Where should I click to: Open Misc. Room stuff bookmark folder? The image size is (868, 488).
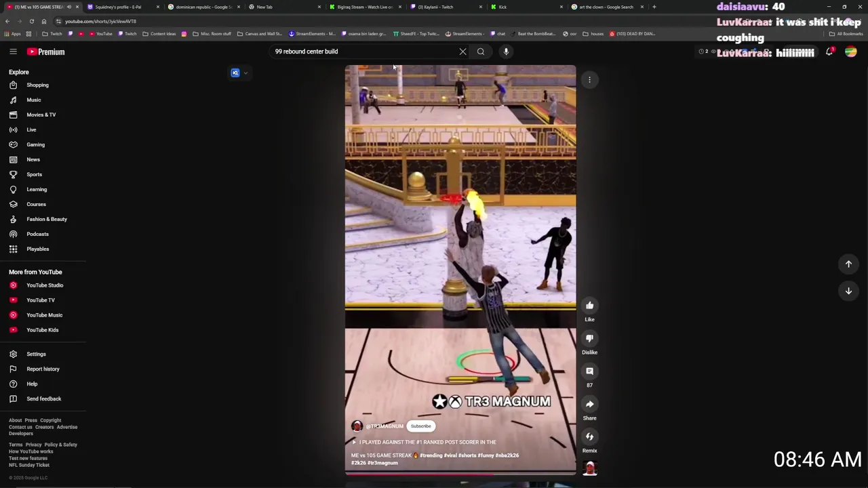(x=212, y=34)
